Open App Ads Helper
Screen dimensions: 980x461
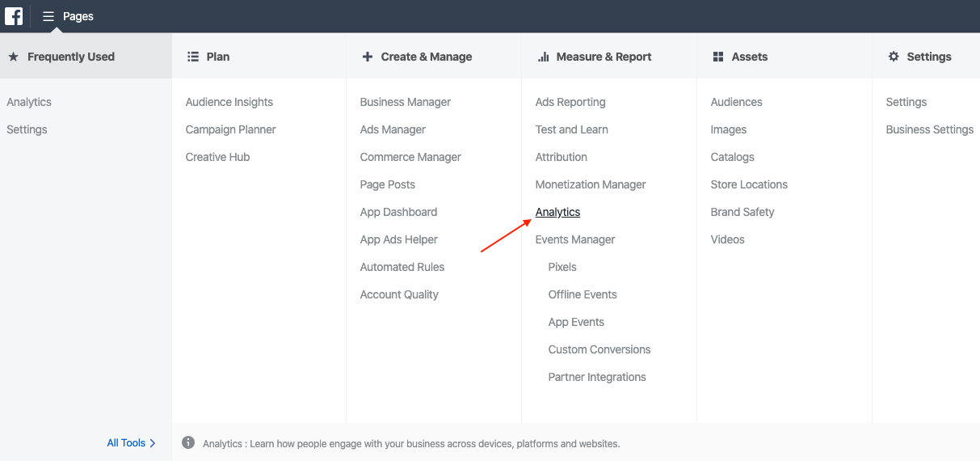pos(399,239)
